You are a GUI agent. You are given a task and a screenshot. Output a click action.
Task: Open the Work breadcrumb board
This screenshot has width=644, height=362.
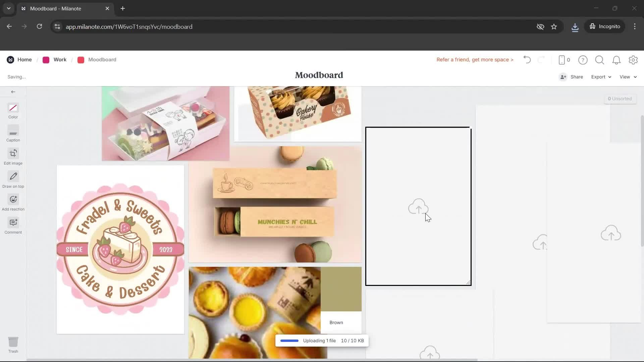click(x=60, y=60)
